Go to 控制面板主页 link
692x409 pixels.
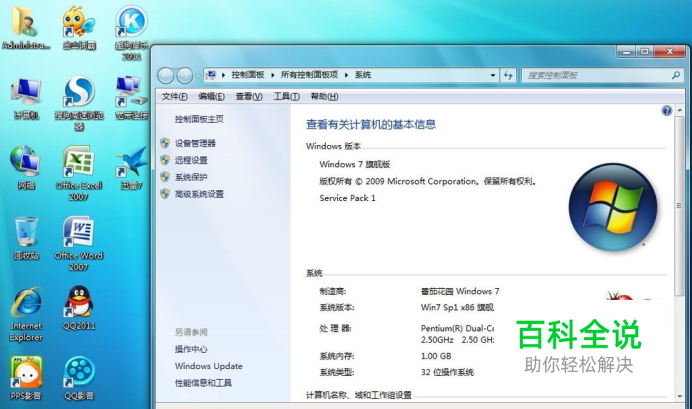coord(199,119)
